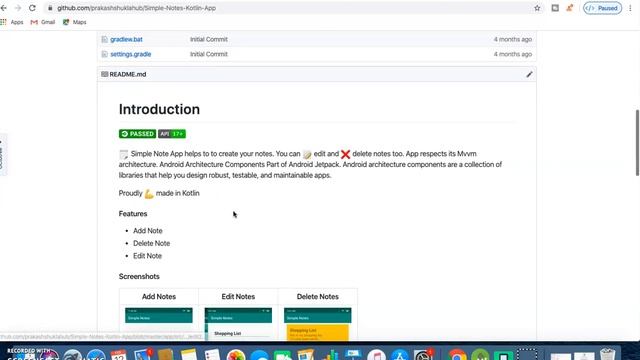Open the Apps grid in bookmarks bar
This screenshot has height=360, width=640.
pyautogui.click(x=12, y=22)
